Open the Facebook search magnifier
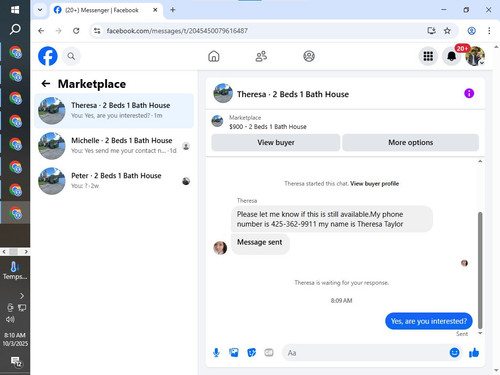Image resolution: width=500 pixels, height=375 pixels. tap(71, 56)
